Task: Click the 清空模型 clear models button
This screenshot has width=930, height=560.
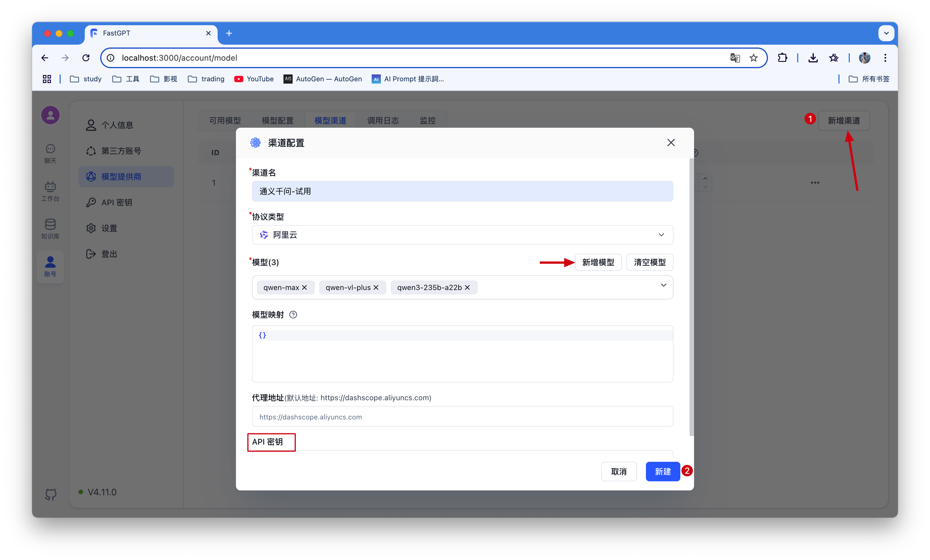Action: [649, 262]
